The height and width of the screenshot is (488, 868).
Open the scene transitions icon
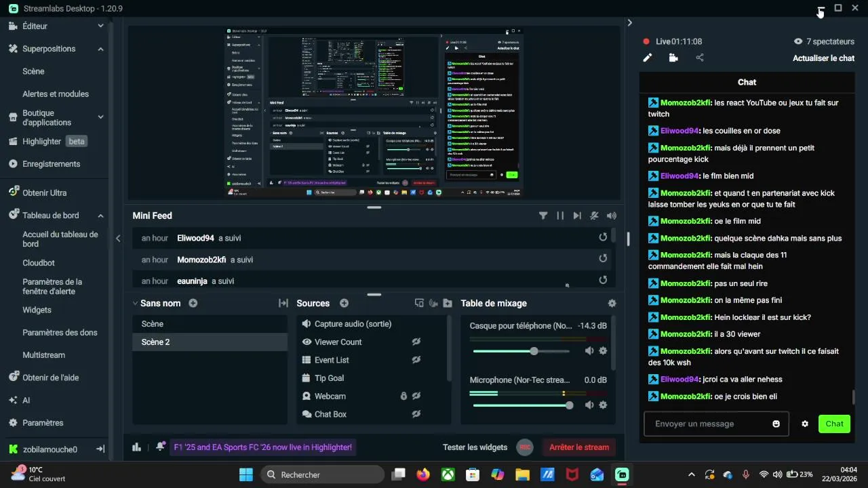point(283,303)
